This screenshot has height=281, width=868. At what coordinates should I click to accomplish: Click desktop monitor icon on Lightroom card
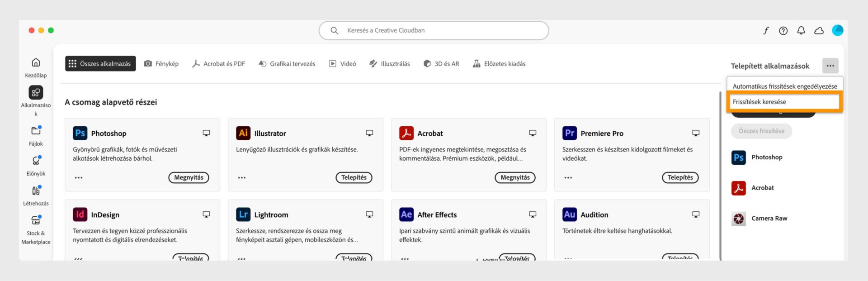369,214
